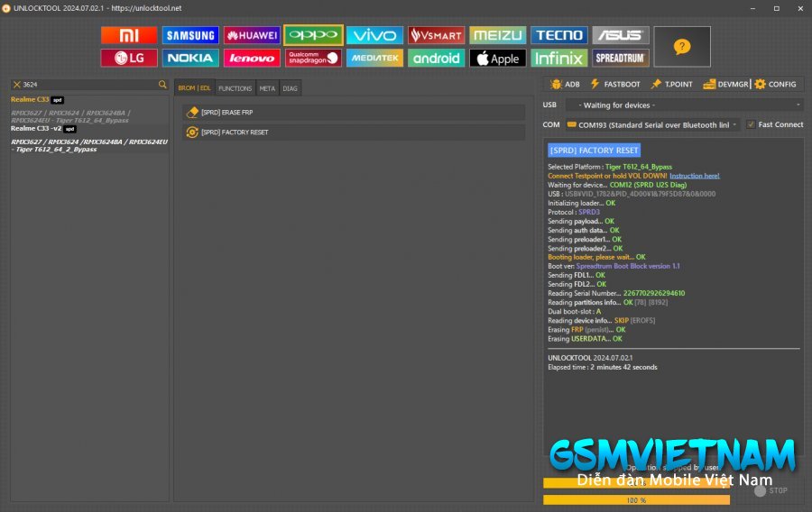
Task: Select the Oppo brand tile
Action: 313,35
